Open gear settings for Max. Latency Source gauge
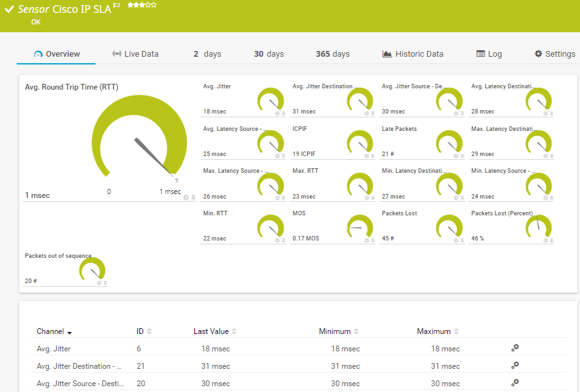This screenshot has height=392, width=580. [x=277, y=198]
